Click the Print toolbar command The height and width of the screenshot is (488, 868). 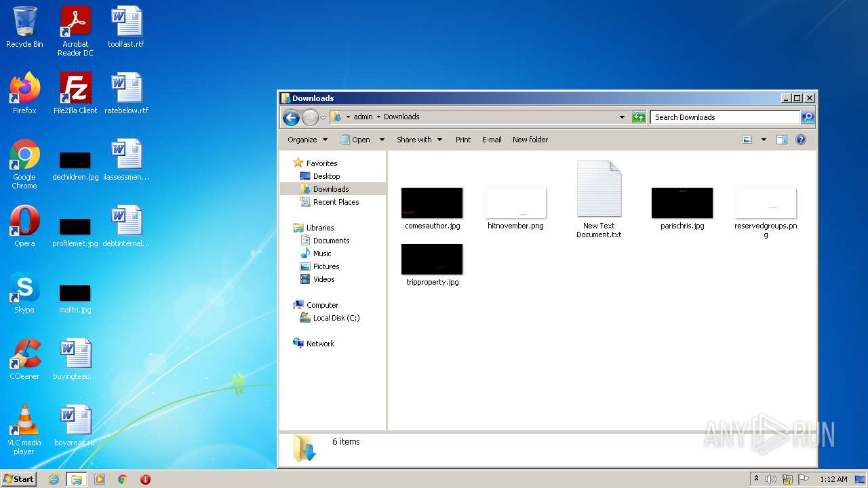[463, 140]
